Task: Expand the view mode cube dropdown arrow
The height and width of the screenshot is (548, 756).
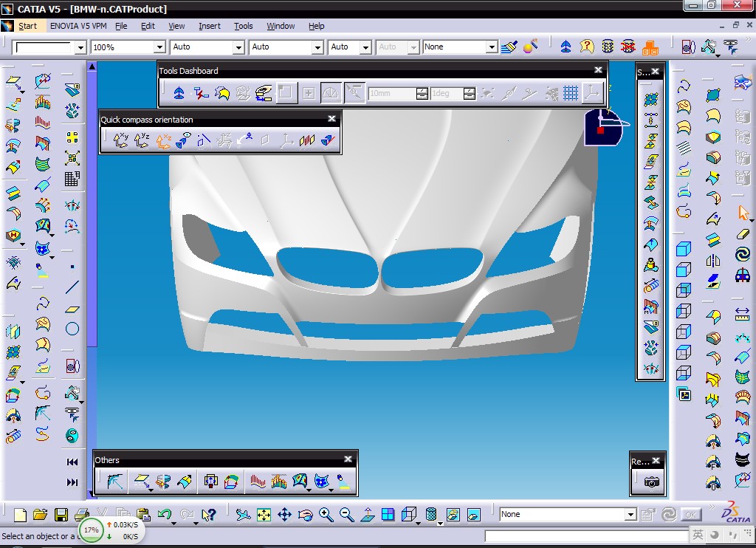Action: (418, 522)
